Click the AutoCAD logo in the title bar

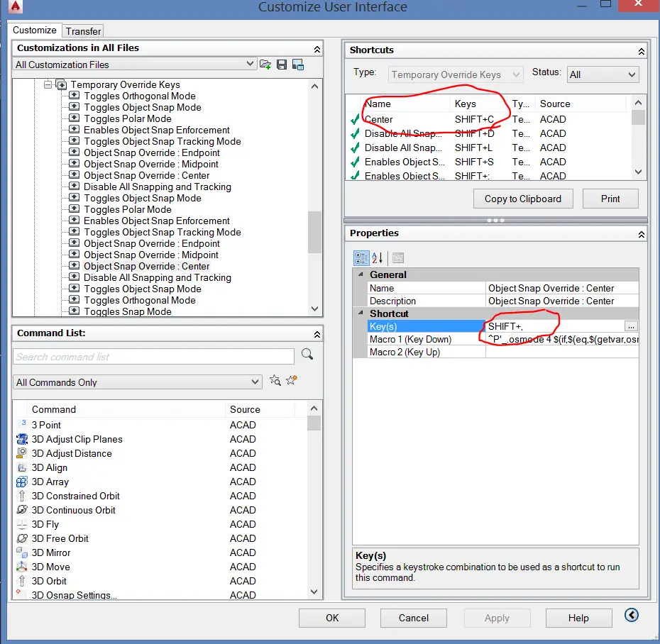coord(16,6)
